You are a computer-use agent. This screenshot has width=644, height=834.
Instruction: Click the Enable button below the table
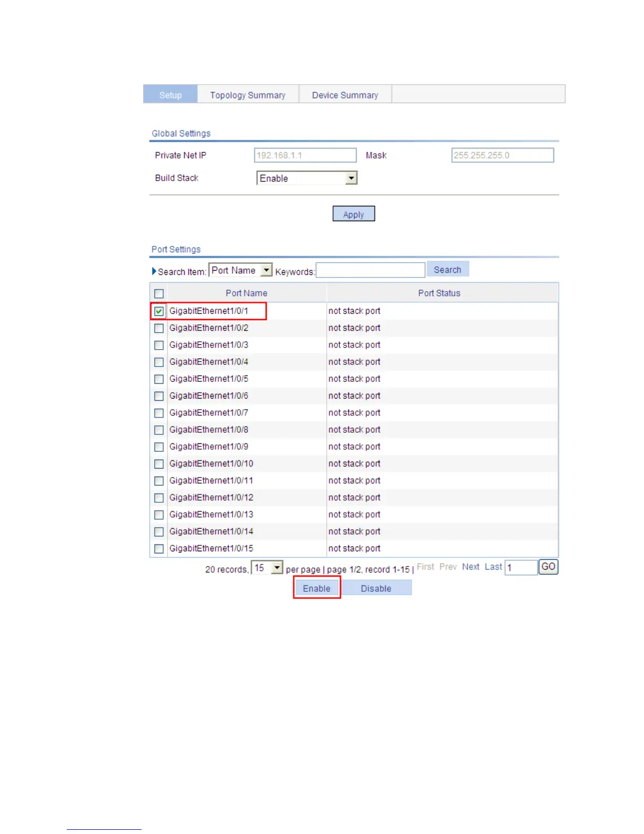click(317, 588)
